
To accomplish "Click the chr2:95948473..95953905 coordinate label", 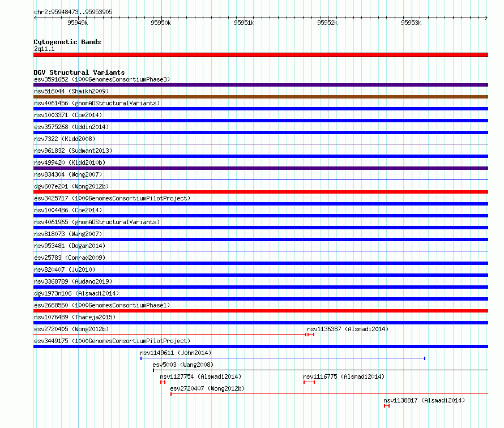I will pyautogui.click(x=73, y=12).
